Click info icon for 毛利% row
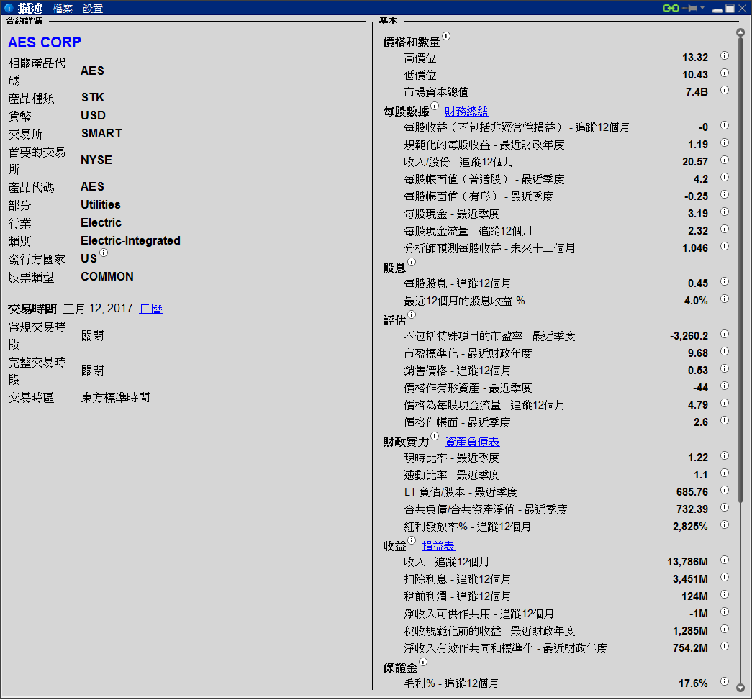 tap(725, 681)
